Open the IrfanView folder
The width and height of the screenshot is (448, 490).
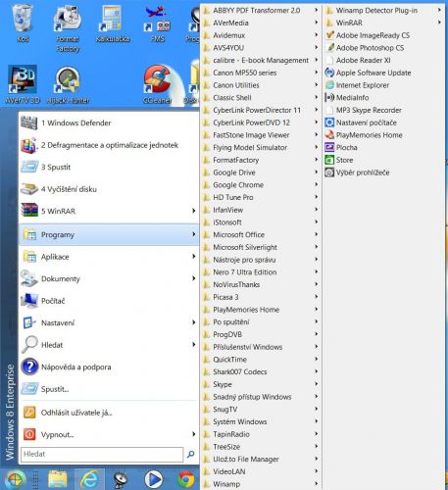[261, 210]
